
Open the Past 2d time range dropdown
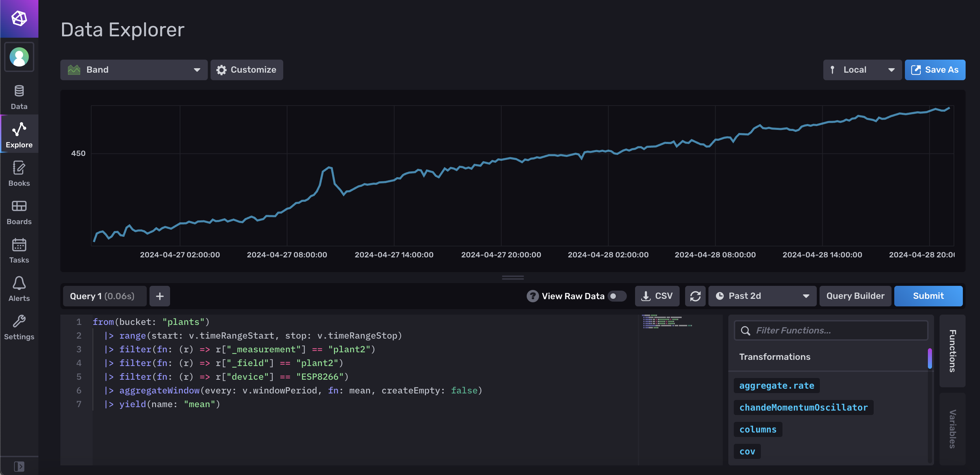(x=762, y=296)
